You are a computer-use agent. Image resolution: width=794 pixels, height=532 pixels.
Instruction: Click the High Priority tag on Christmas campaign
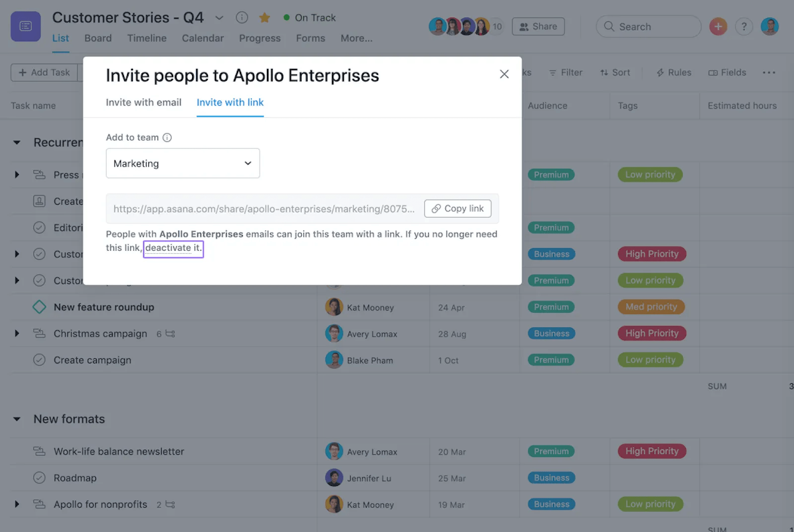pyautogui.click(x=652, y=333)
